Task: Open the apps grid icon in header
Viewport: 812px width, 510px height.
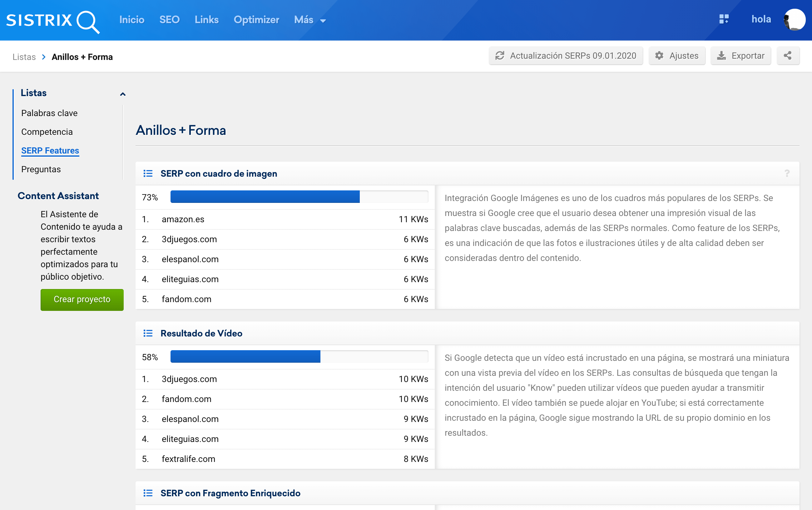Action: point(724,19)
